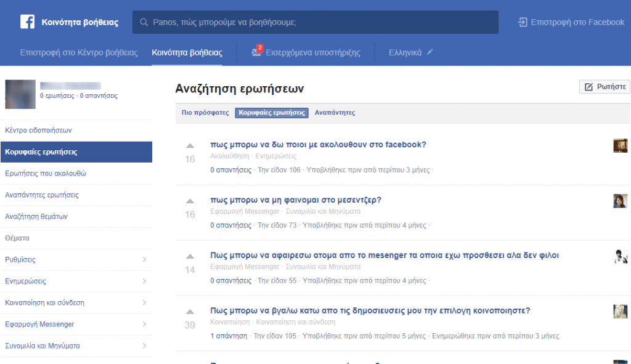Expand the Εφαρμογή Messenger sidebar section
The height and width of the screenshot is (364, 631).
pos(76,324)
